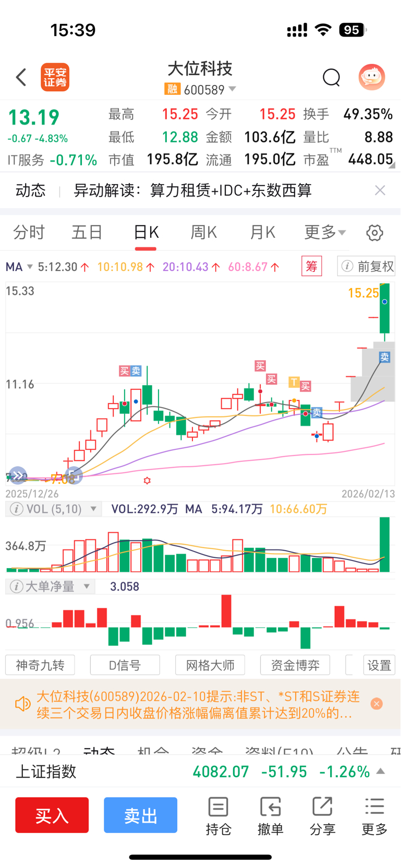Viewport: 401px width, 868px height.
Task: Switch to 周K chart tab
Action: tap(204, 232)
